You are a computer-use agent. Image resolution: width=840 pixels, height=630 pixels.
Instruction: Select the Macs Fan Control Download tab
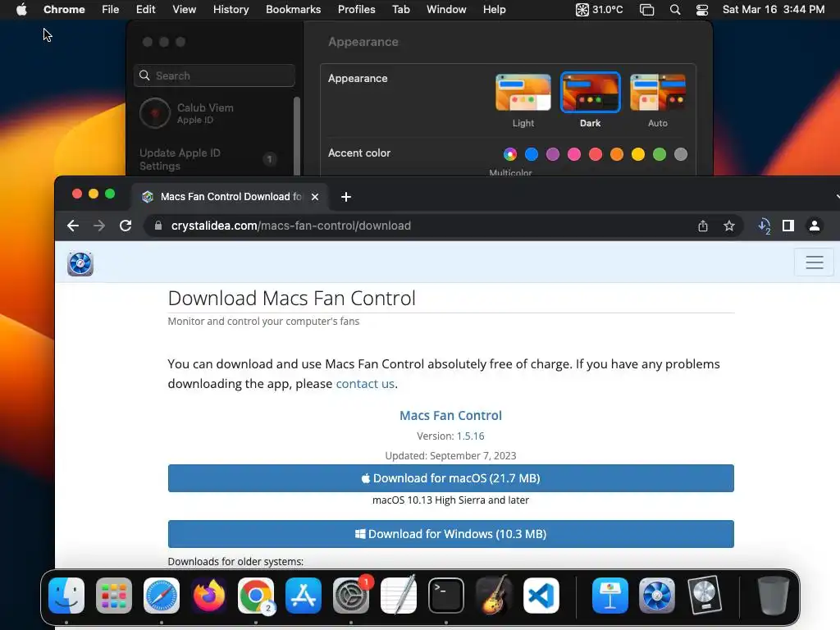point(231,197)
